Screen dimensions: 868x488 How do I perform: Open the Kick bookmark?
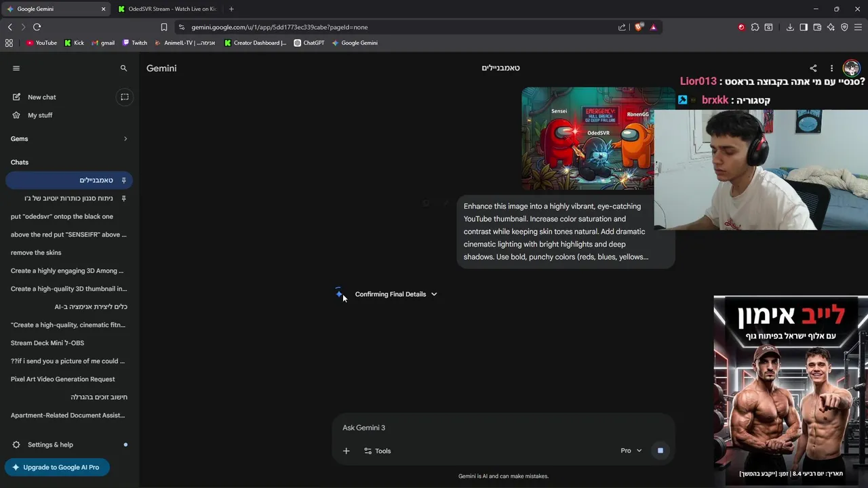(74, 43)
